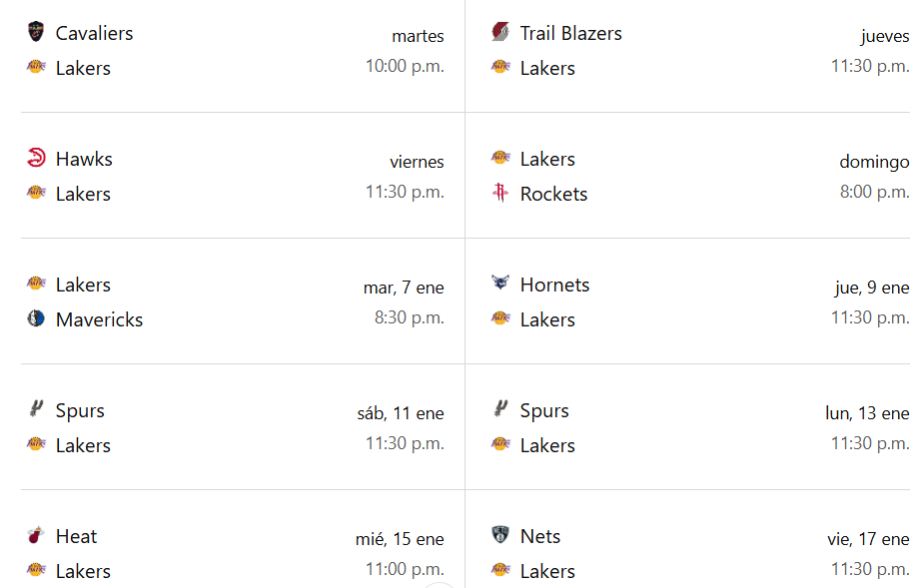Click the Hornets team logo
This screenshot has height=588, width=923.
coord(500,284)
